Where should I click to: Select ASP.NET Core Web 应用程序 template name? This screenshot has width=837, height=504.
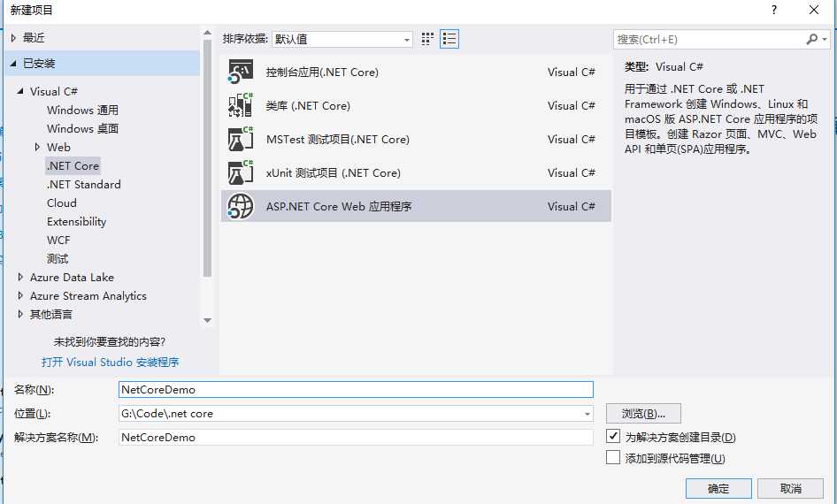339,206
